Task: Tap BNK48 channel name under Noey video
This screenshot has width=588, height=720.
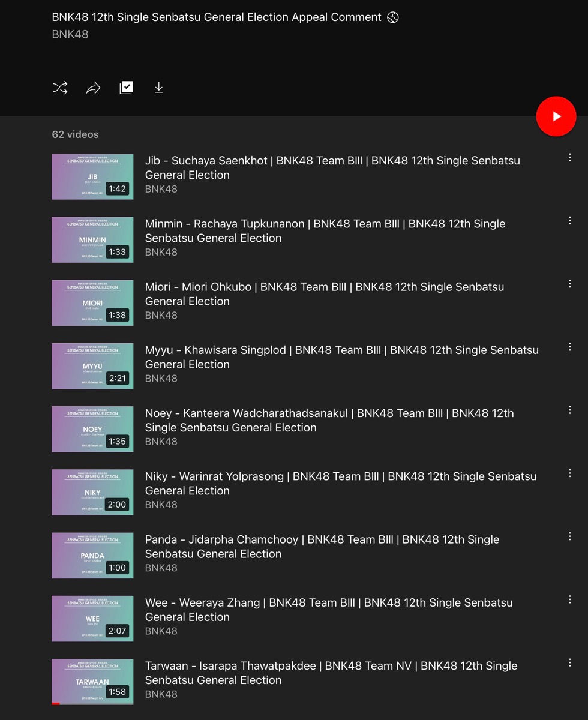Action: pyautogui.click(x=161, y=442)
